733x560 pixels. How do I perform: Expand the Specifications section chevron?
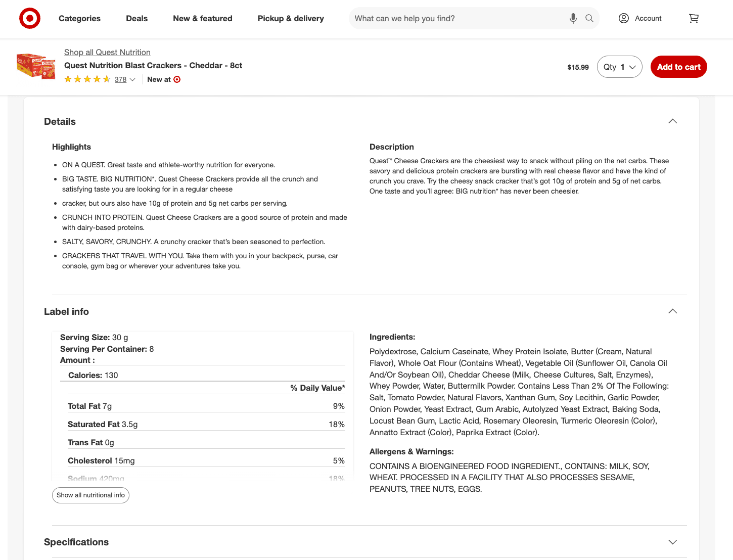click(x=673, y=542)
